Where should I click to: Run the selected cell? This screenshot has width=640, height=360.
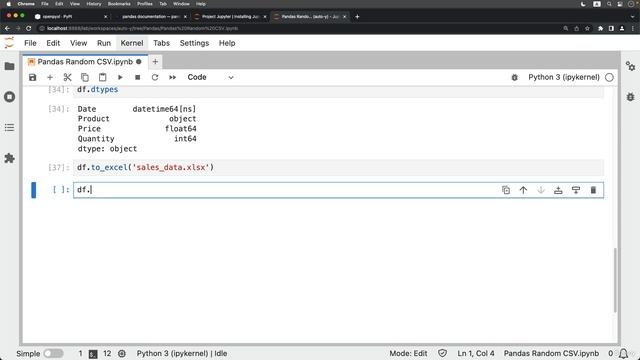click(120, 77)
